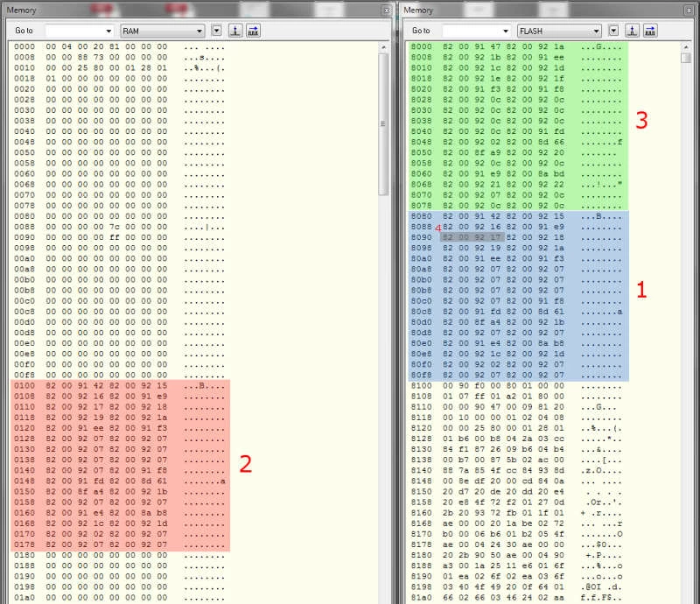This screenshot has height=604, width=700.
Task: Click the Memory title of the right window
Action: (x=418, y=10)
